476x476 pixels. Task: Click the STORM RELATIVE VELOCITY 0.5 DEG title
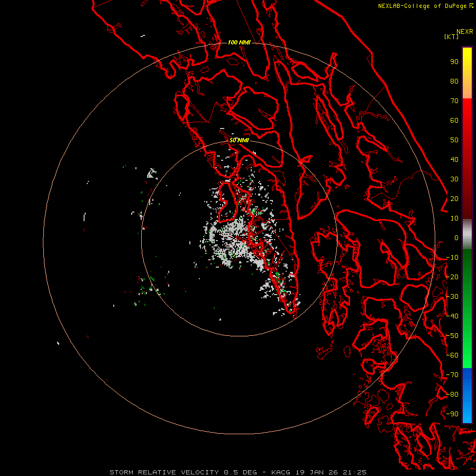click(x=183, y=472)
